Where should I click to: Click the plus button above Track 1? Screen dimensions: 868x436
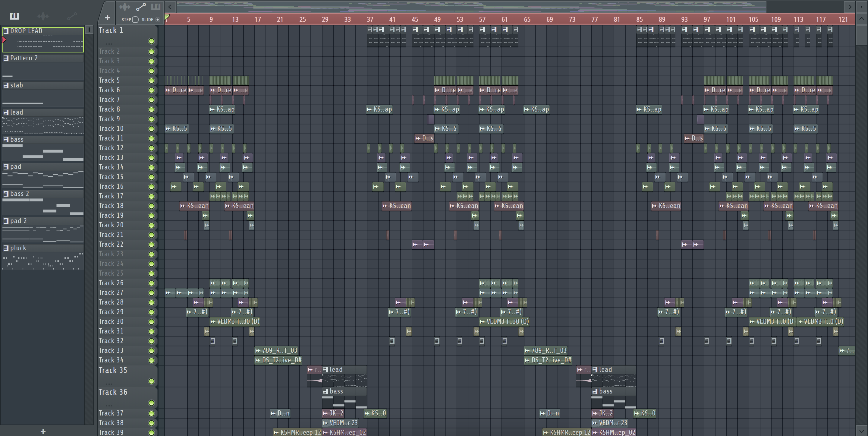108,17
